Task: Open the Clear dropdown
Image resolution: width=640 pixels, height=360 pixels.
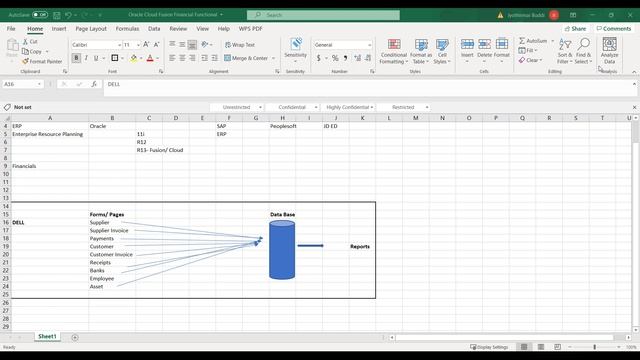Action: click(x=530, y=60)
